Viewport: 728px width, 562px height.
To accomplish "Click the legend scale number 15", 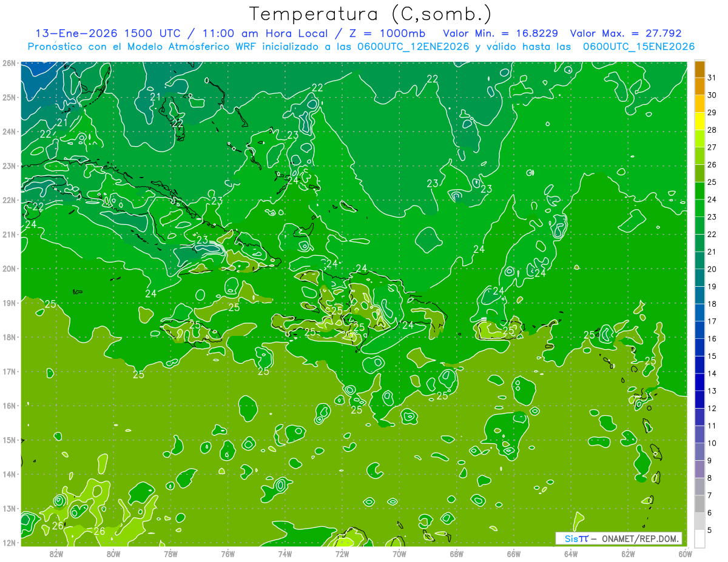I will click(712, 356).
